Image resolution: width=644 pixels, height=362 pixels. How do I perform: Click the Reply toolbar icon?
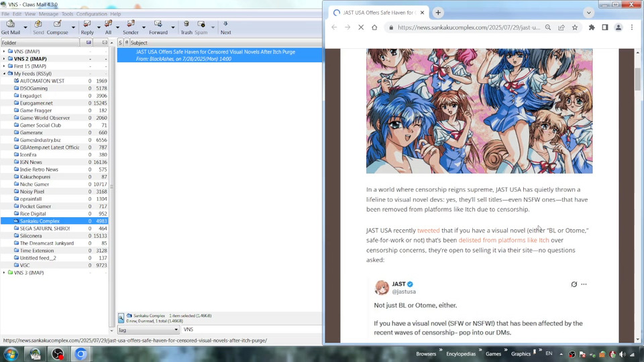[87, 27]
